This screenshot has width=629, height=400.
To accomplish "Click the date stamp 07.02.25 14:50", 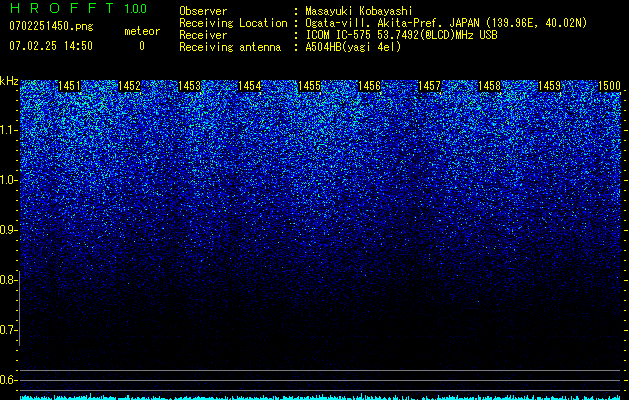I will (x=51, y=46).
